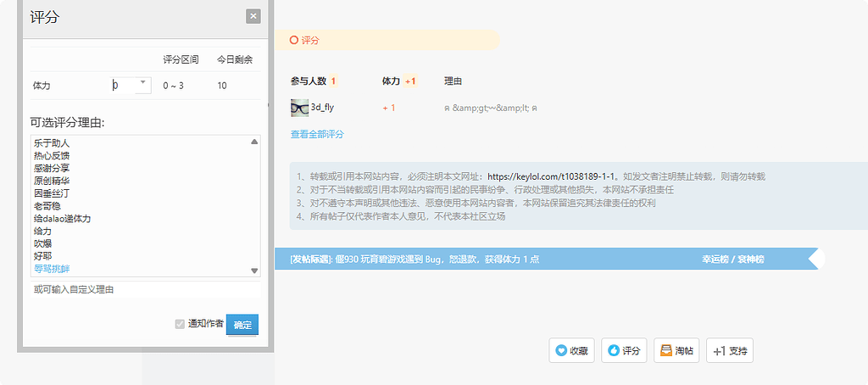868x385 pixels.
Task: Click reason list scroll down arrow
Action: 254,271
